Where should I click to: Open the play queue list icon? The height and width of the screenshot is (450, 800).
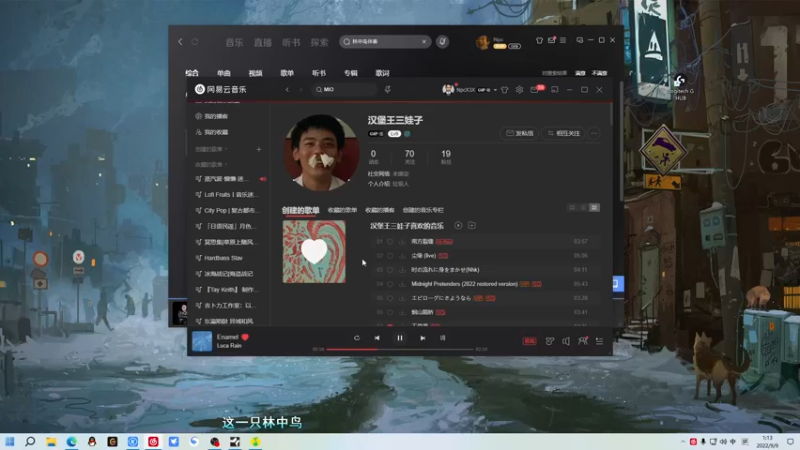tap(599, 341)
